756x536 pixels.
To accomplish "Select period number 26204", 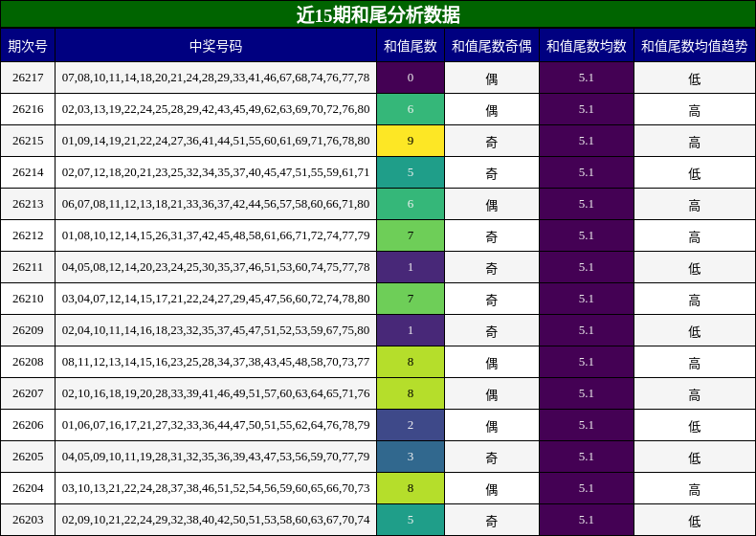I will 28,488.
